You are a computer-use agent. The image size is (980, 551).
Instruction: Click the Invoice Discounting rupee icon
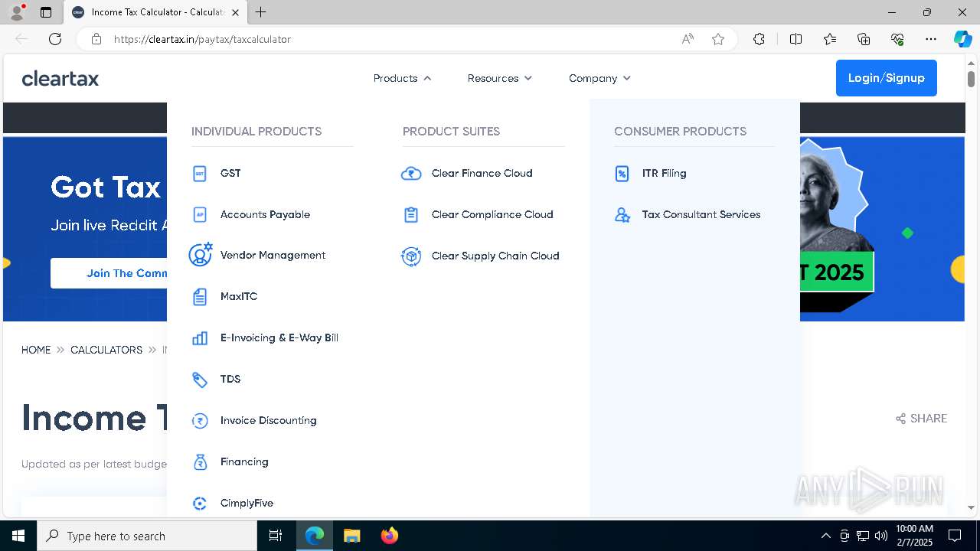click(200, 421)
